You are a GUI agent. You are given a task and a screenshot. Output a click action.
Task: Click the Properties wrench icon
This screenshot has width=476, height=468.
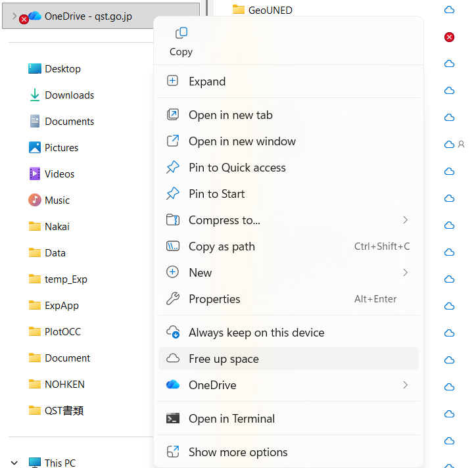click(173, 298)
